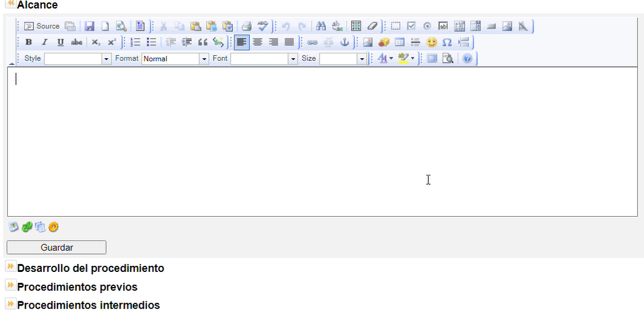Insert a Horizontal Line
The height and width of the screenshot is (315, 644).
pyautogui.click(x=415, y=42)
